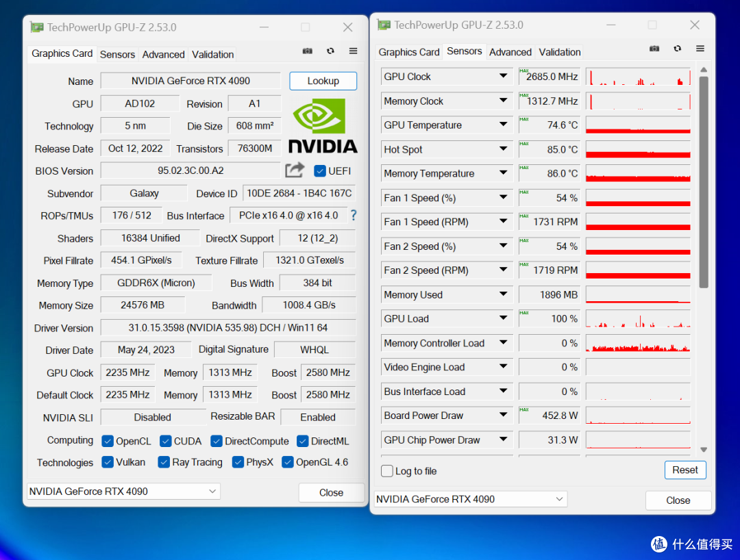740x560 pixels.
Task: Click the GPU name field
Action: 190,81
